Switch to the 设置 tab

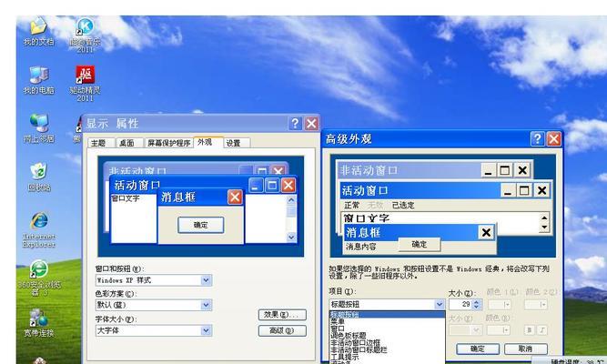(234, 143)
